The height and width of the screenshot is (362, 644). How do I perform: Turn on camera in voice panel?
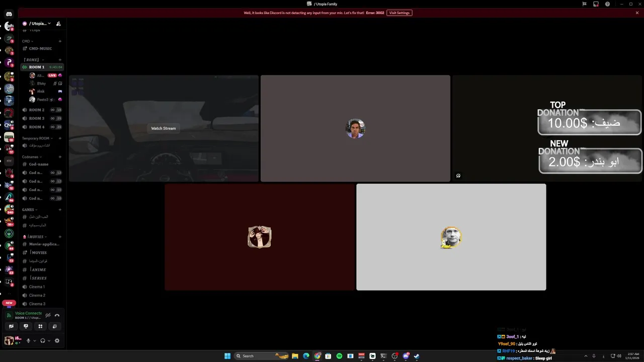point(11,326)
